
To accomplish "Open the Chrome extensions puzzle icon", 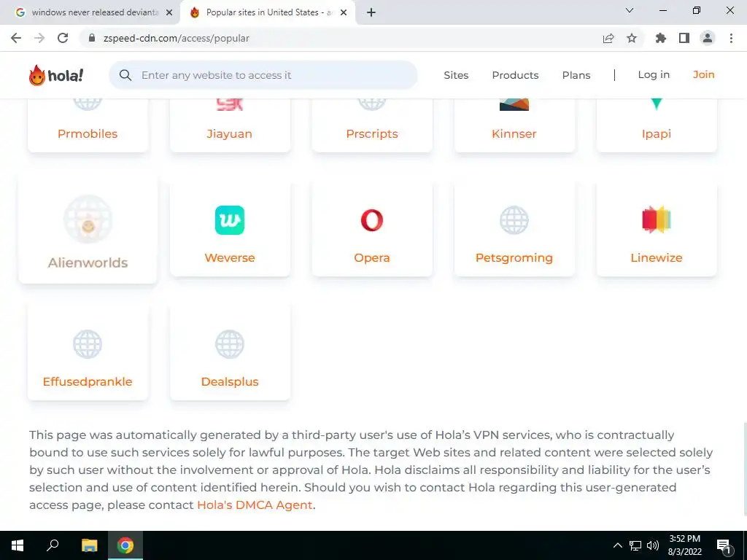I will click(661, 38).
